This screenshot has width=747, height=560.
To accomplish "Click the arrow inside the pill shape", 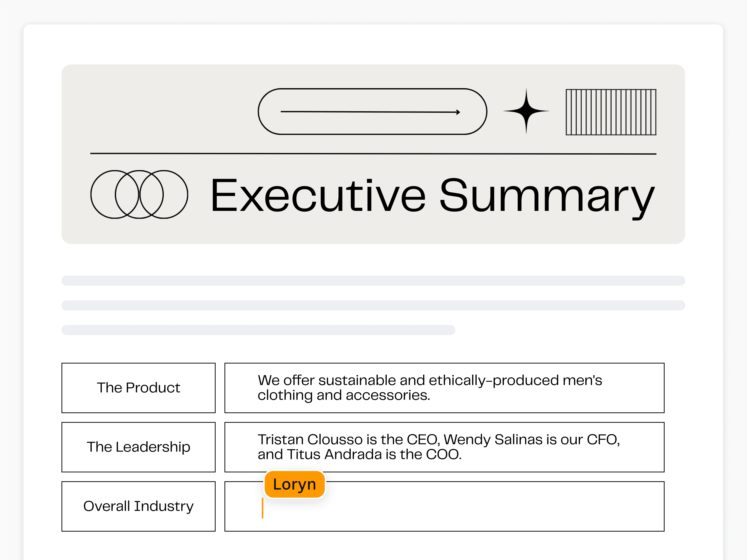I will 371,112.
